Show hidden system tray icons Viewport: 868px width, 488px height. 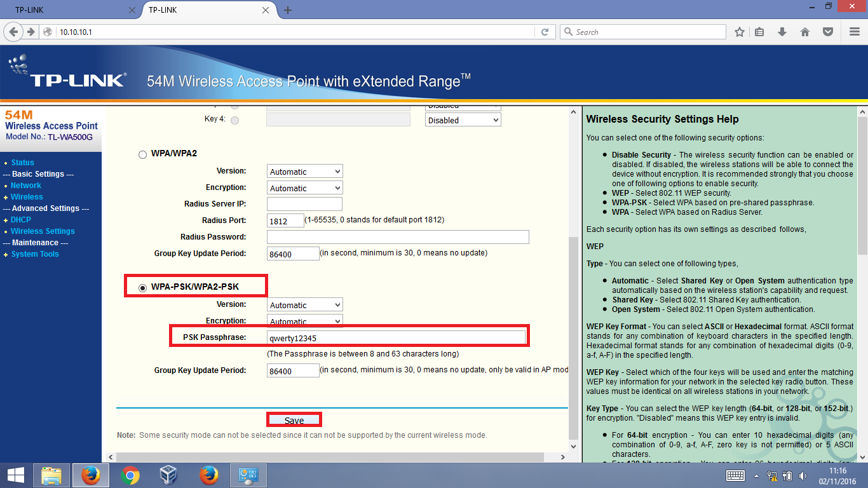756,475
